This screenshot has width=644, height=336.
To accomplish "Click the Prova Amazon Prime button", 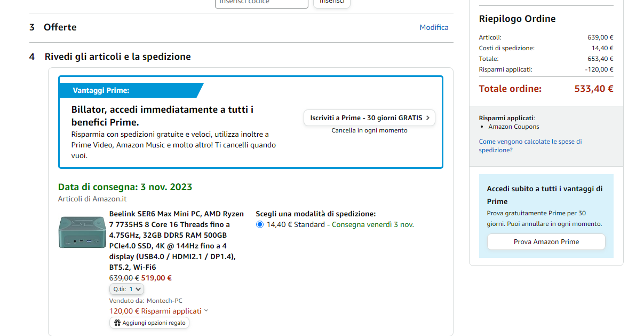I will pyautogui.click(x=546, y=242).
